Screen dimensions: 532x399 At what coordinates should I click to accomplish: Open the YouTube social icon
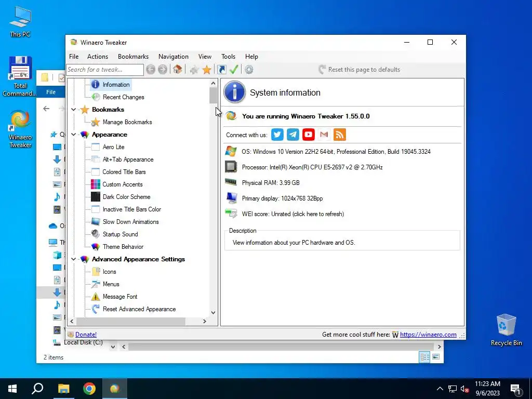[x=309, y=135]
